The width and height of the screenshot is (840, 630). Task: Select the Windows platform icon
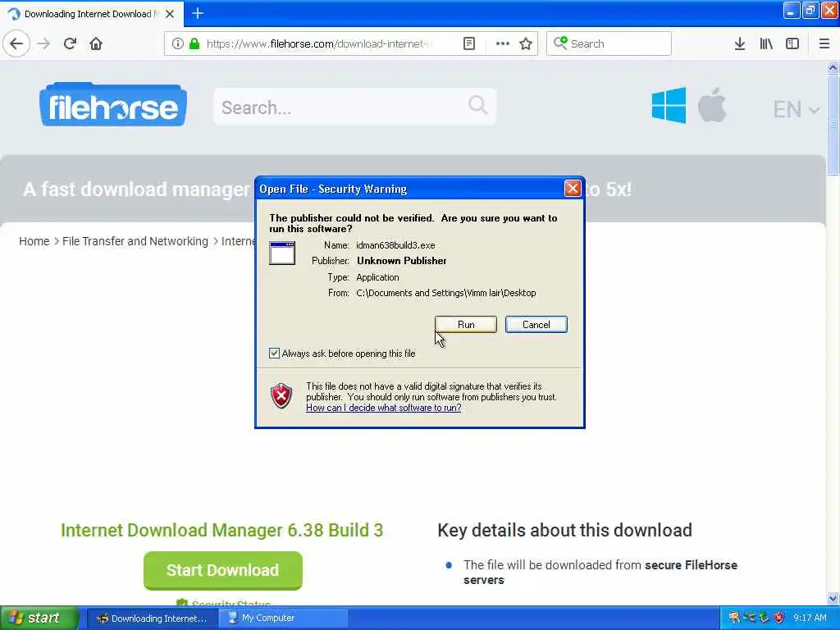[669, 106]
